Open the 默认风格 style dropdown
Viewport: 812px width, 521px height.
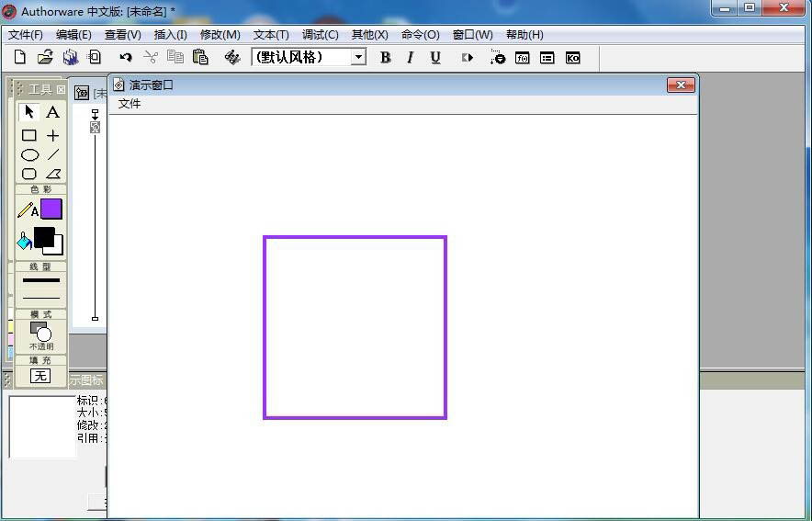358,57
